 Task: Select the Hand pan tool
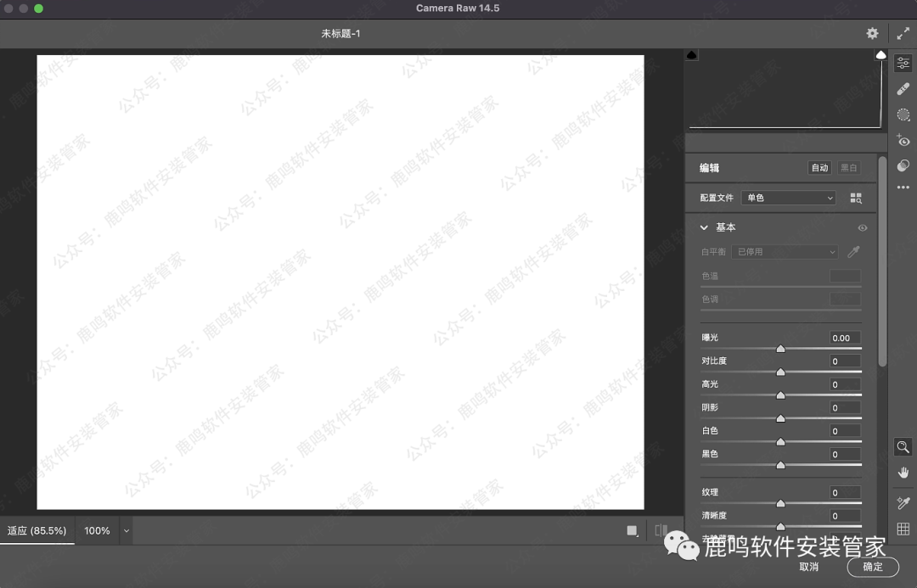(903, 473)
